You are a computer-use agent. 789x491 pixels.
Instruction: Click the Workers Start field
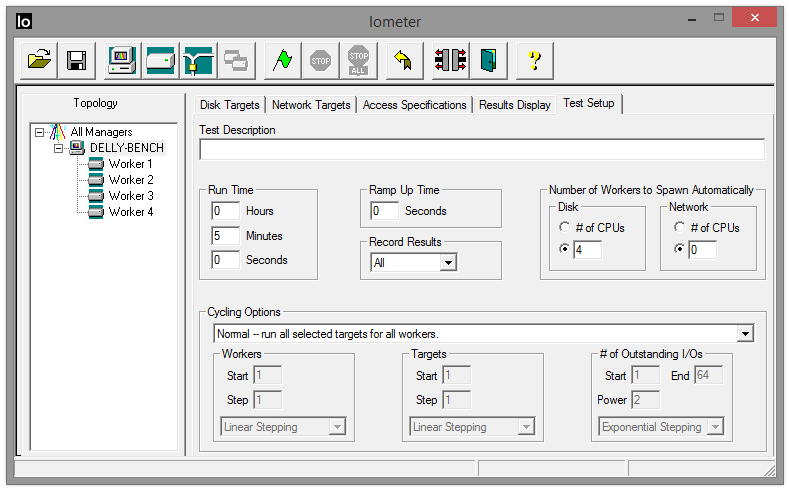tap(268, 375)
